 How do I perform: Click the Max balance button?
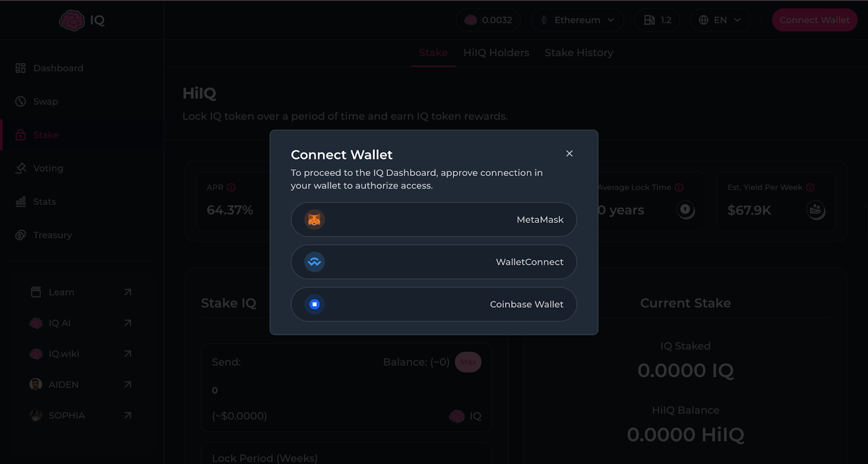(468, 362)
